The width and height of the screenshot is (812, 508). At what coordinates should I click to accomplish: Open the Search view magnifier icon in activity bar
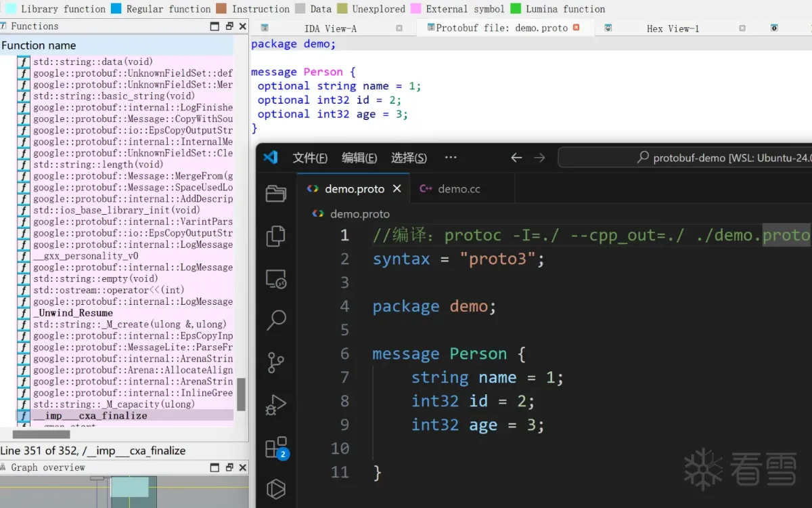pos(275,320)
